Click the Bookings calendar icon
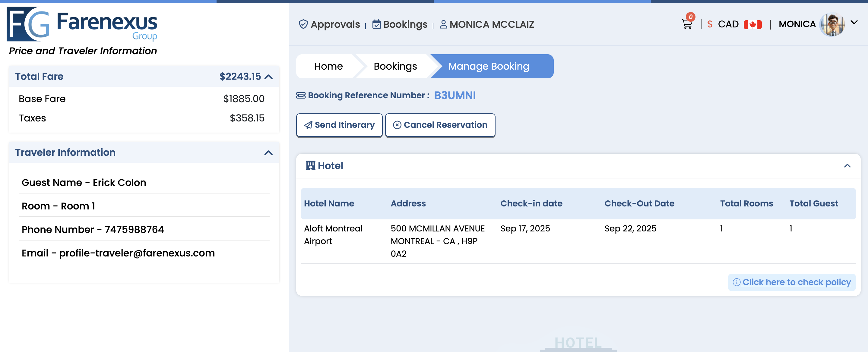Viewport: 868px width, 352px height. pyautogui.click(x=376, y=24)
